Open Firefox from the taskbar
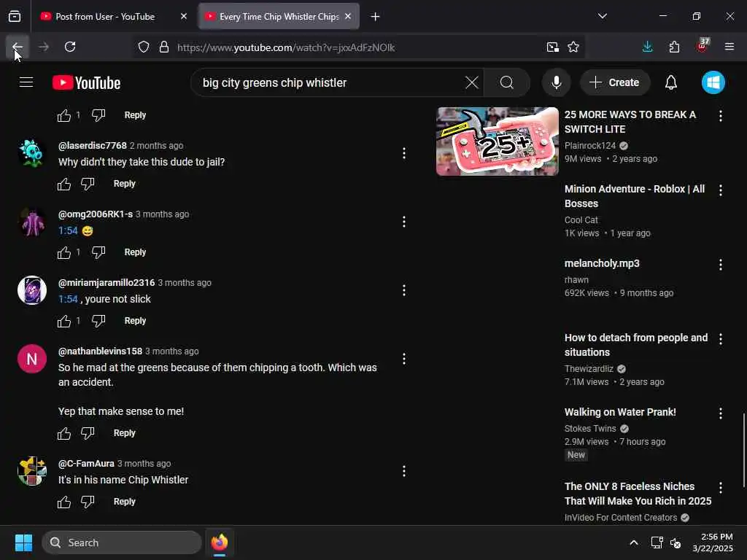747x560 pixels. (219, 542)
